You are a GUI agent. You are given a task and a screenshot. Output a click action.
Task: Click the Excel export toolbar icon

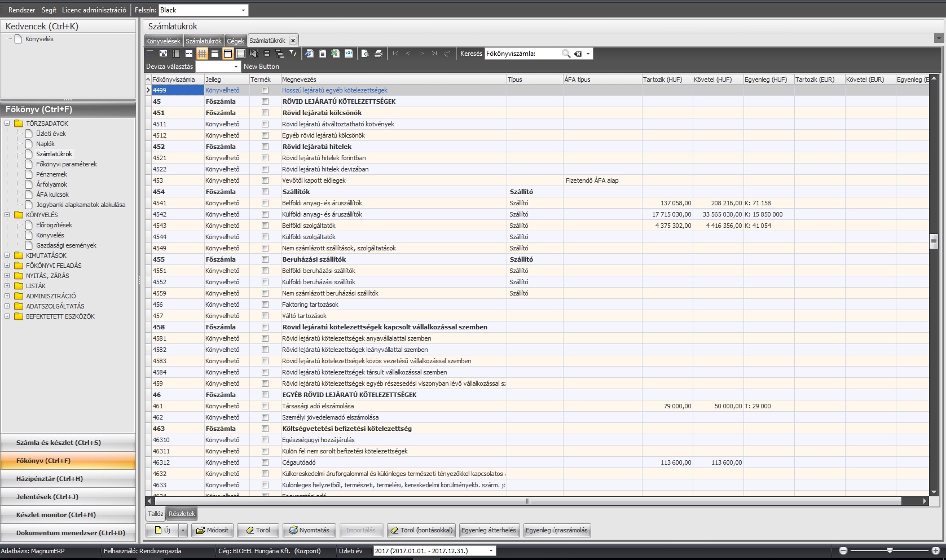pyautogui.click(x=335, y=54)
